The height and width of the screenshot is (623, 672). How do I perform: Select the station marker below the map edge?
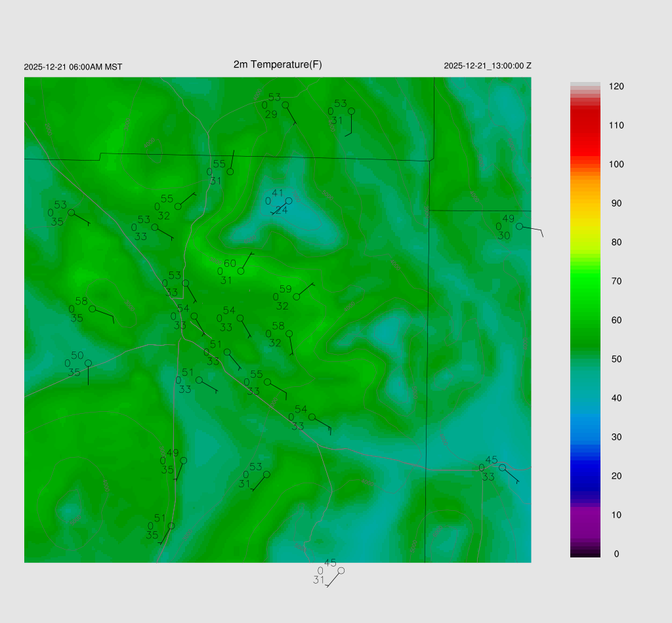click(x=341, y=571)
